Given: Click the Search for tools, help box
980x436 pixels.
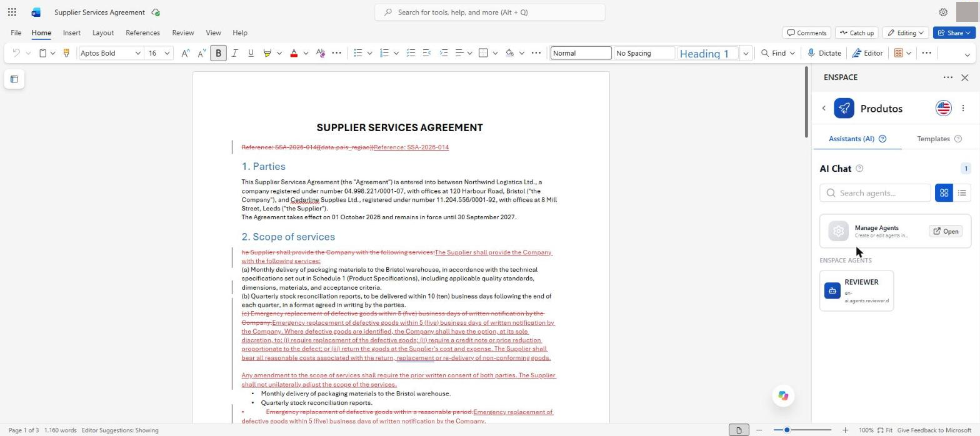Looking at the screenshot, I should pyautogui.click(x=490, y=12).
